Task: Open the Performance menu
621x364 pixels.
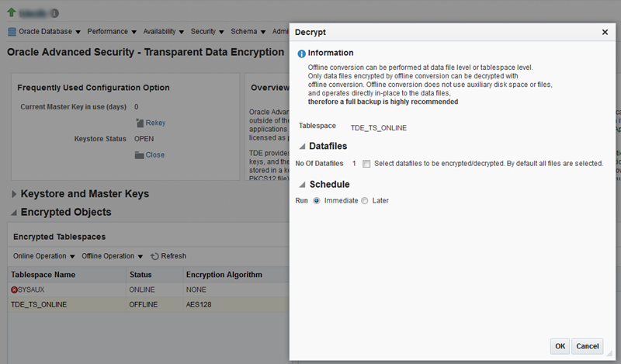Action: tap(112, 32)
